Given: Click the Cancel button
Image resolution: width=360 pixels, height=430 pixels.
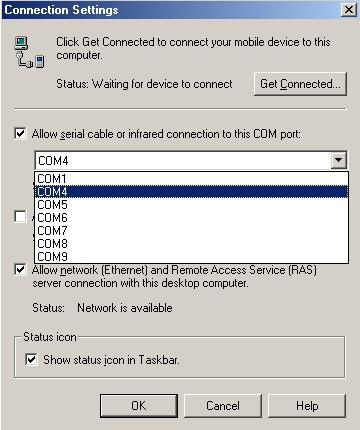Looking at the screenshot, I should click(223, 406).
